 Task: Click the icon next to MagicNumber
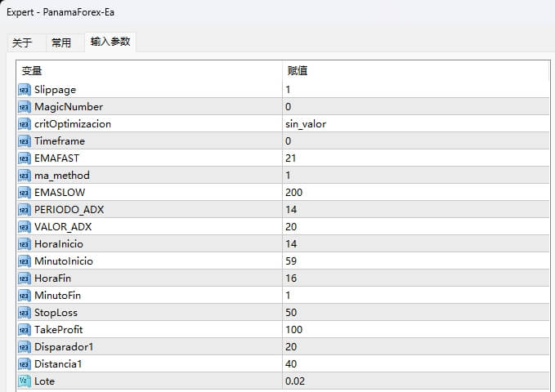(x=25, y=106)
